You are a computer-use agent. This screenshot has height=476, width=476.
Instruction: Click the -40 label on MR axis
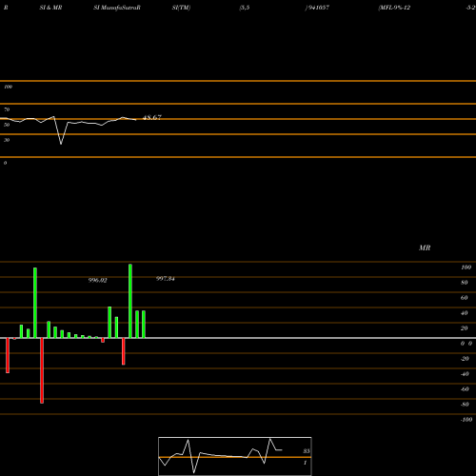click(x=465, y=374)
